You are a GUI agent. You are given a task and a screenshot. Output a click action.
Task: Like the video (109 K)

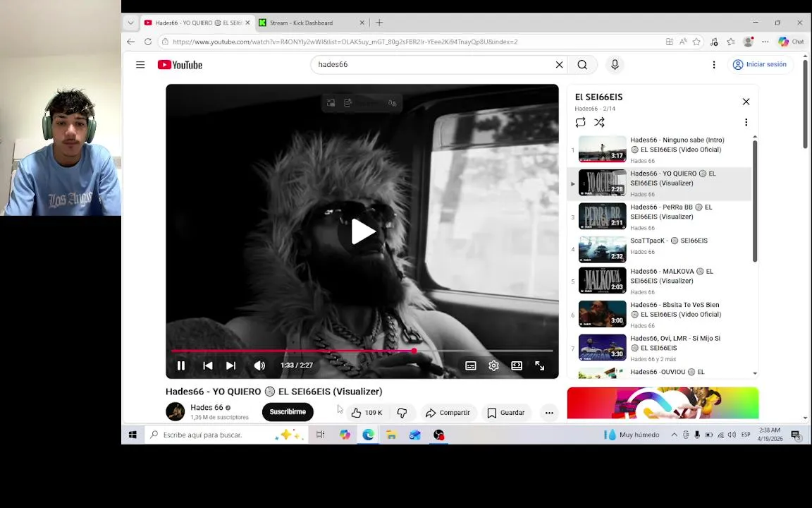367,413
